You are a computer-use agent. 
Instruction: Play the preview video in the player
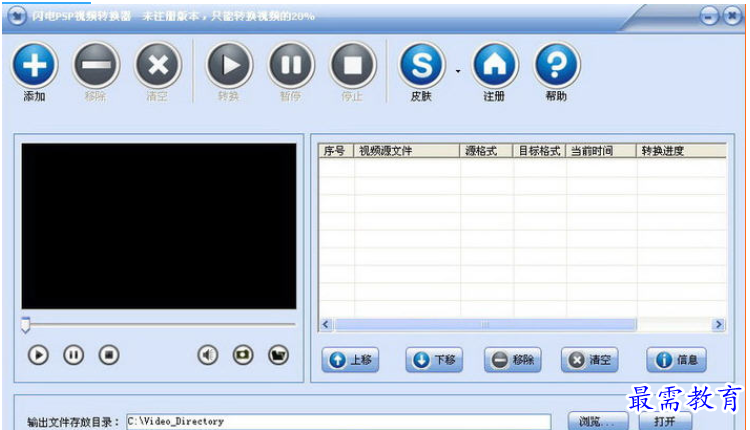38,355
